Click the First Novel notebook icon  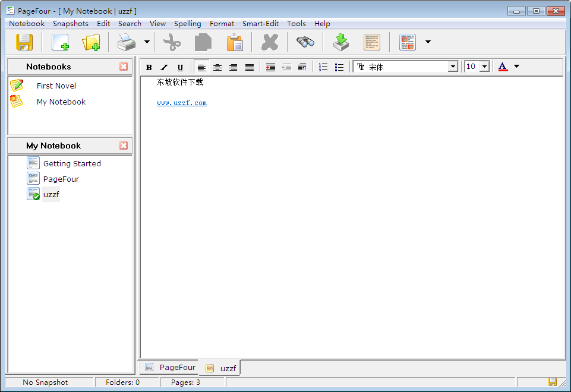pyautogui.click(x=17, y=85)
